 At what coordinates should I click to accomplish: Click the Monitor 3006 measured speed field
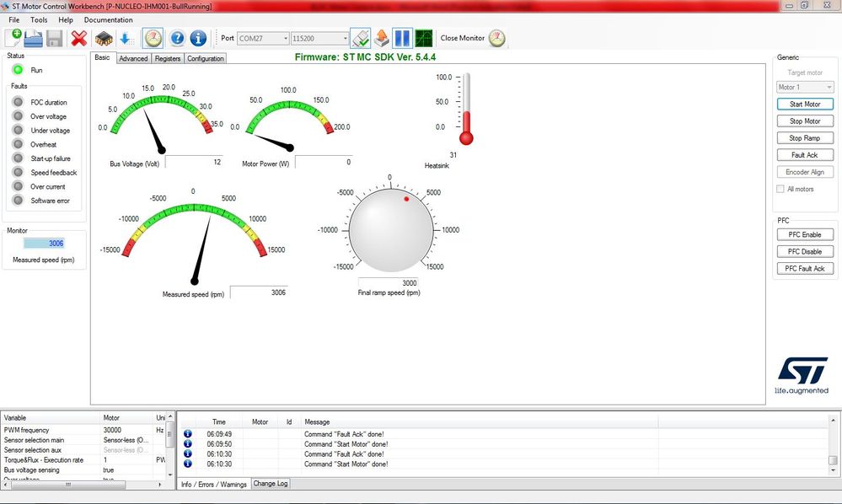click(x=44, y=243)
